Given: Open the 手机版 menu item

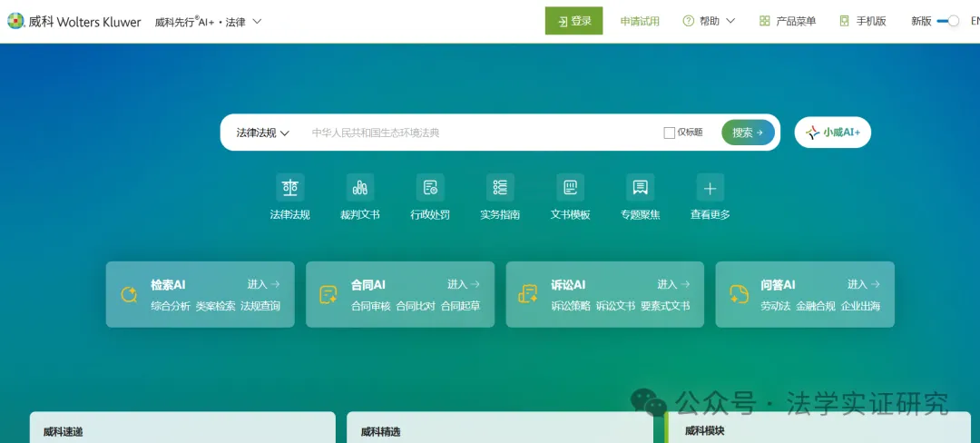Looking at the screenshot, I should click(x=863, y=21).
